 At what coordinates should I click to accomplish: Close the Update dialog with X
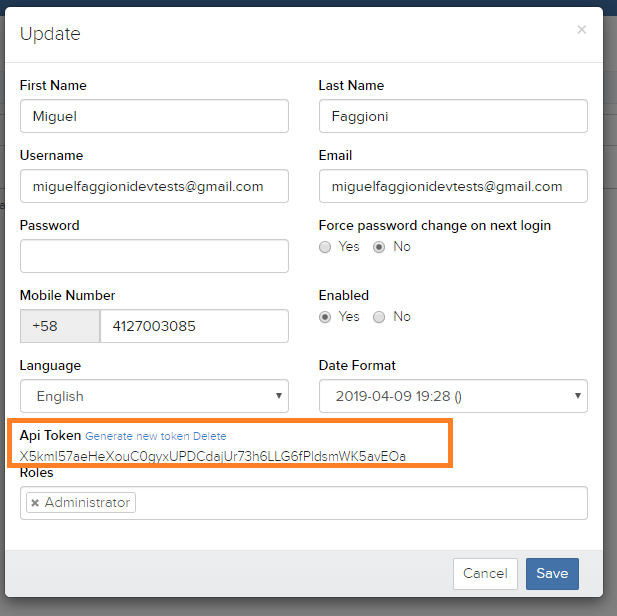click(582, 30)
